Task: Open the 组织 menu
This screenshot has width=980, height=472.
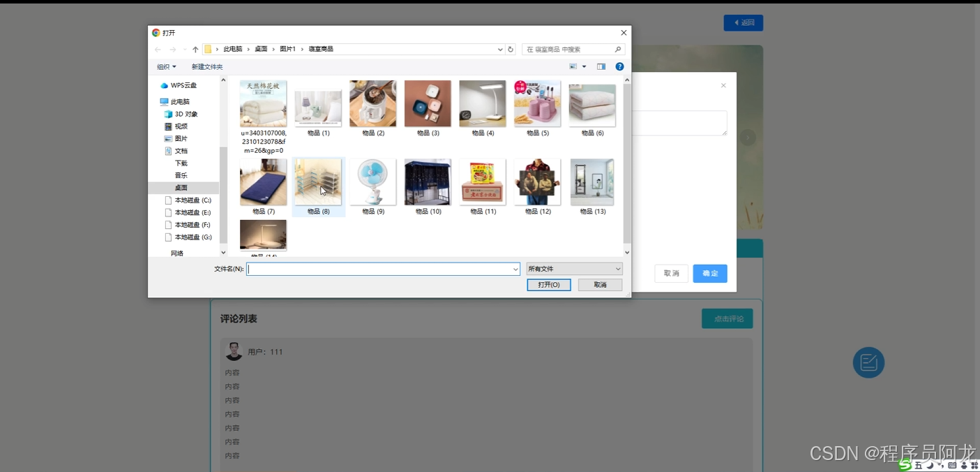Action: 167,67
